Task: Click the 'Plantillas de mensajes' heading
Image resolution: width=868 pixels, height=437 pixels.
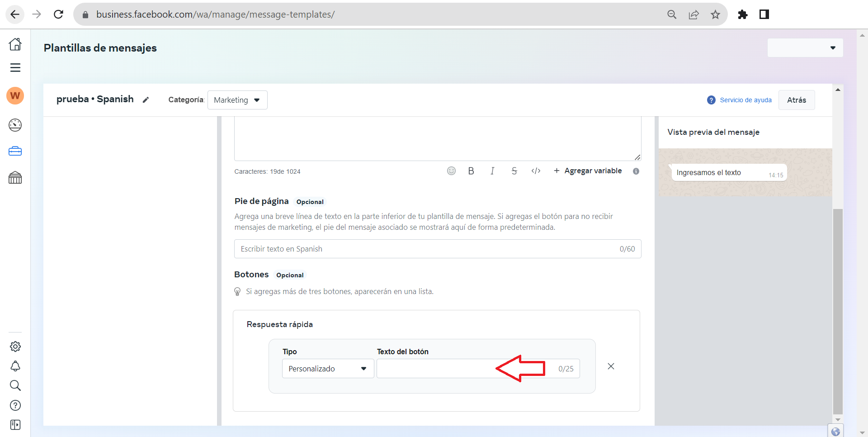Action: pos(100,48)
